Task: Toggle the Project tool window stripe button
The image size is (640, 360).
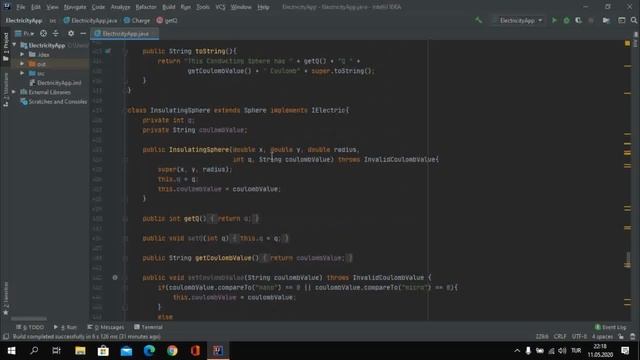Action: tap(6, 47)
